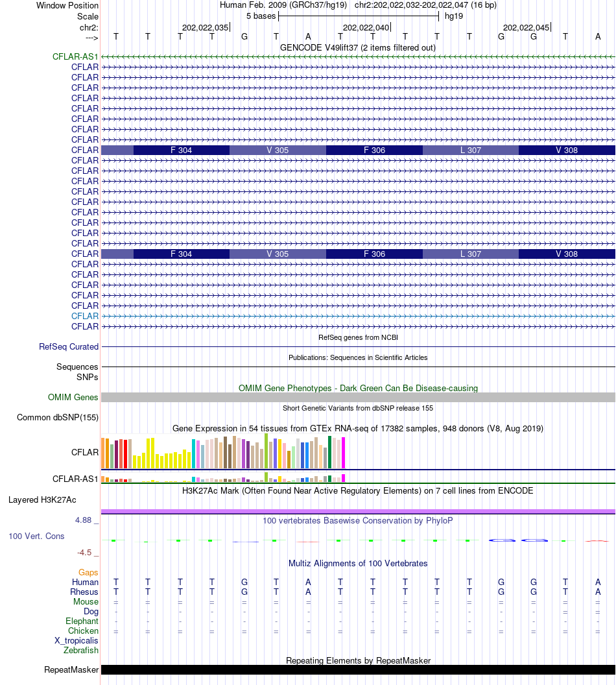Select the Elephant alignment row label
The width and height of the screenshot is (616, 685).
tap(82, 621)
